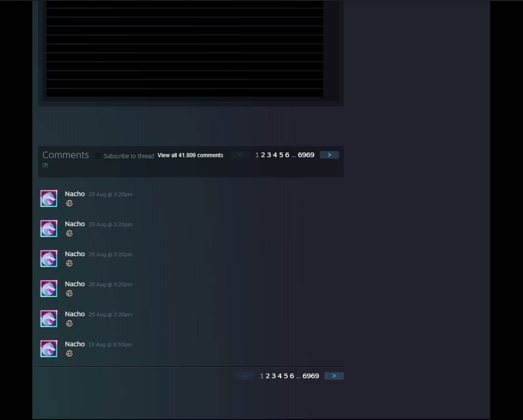Screen dimensions: 523x420
Task: Click the emoticon in Nacho's second comment
Action: pos(69,233)
